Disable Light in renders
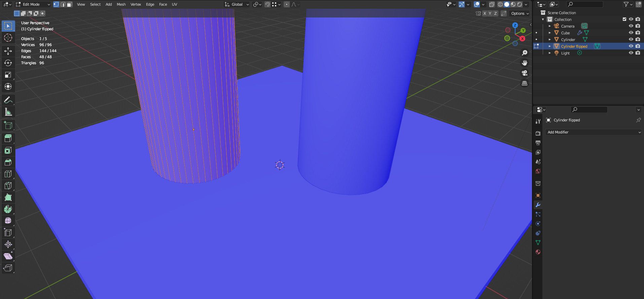 638,53
